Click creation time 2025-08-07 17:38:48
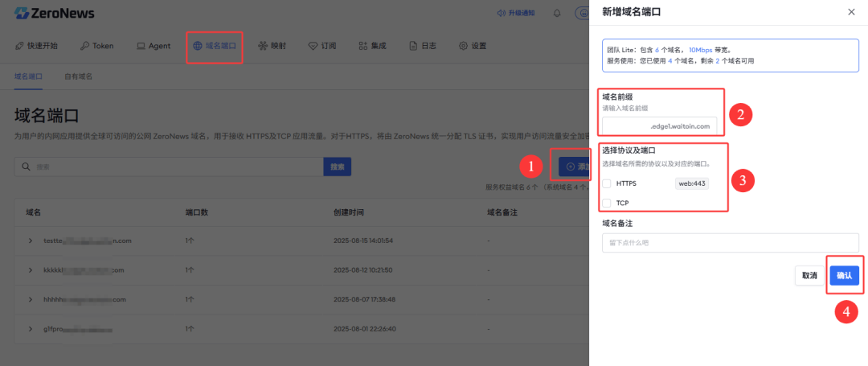The height and width of the screenshot is (366, 868). point(364,299)
